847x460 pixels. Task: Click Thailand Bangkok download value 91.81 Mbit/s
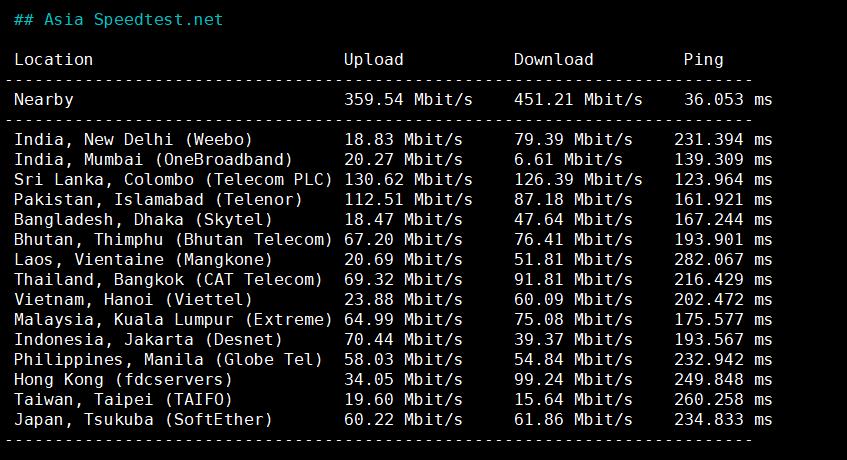click(x=573, y=279)
